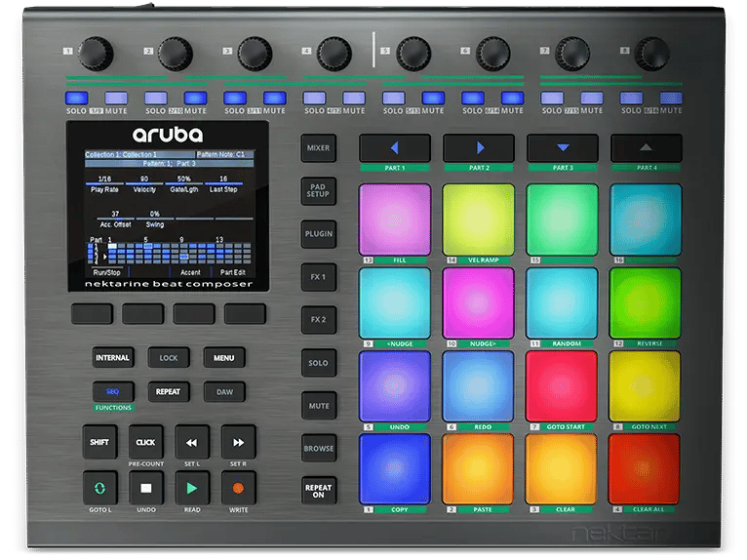Select the Last Step 16 display value
This screenshot has width=747, height=560.
223,179
